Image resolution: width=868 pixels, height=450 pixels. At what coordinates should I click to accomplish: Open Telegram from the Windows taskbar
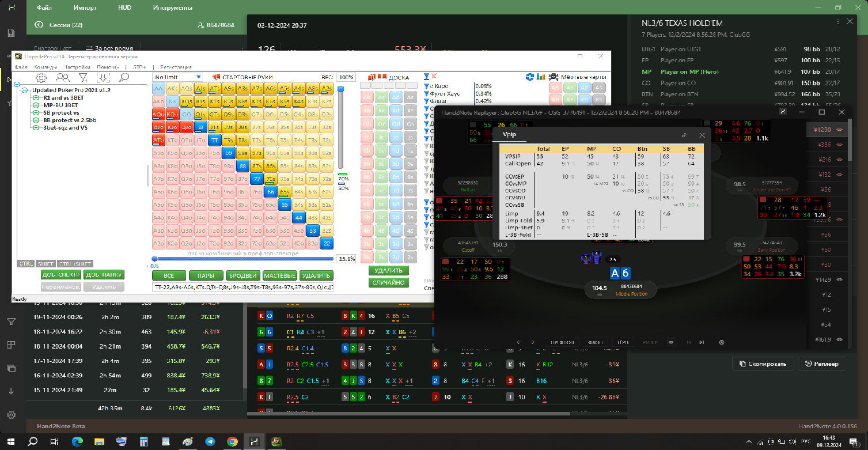(210, 441)
